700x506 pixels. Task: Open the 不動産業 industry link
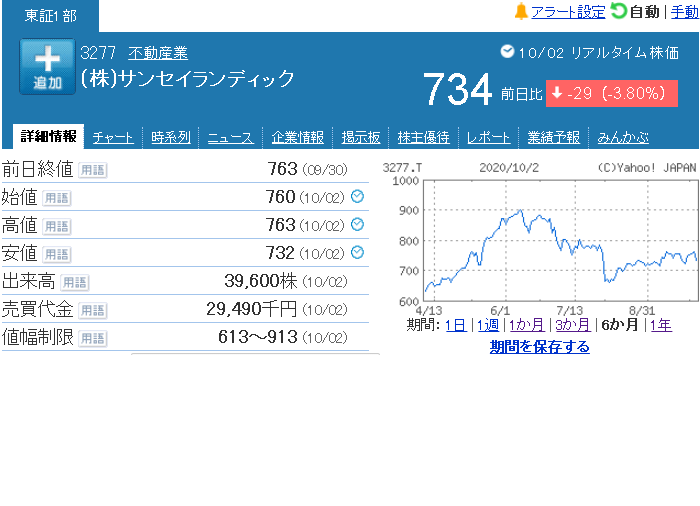click(158, 53)
